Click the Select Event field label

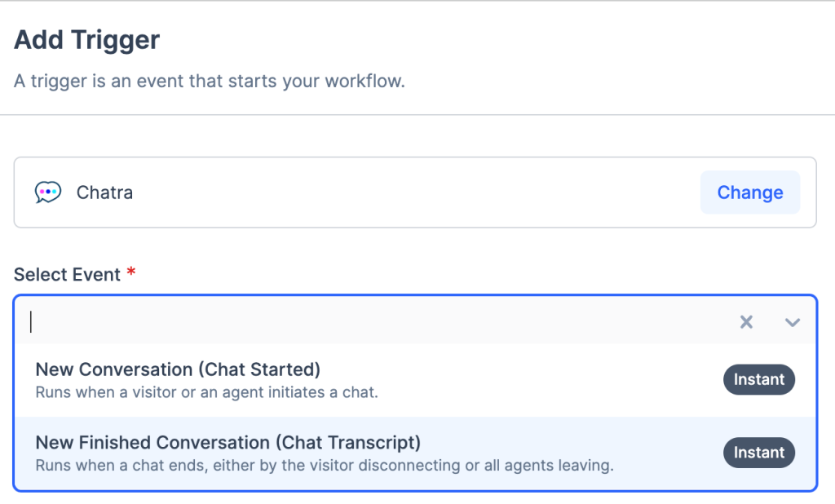pyautogui.click(x=67, y=274)
